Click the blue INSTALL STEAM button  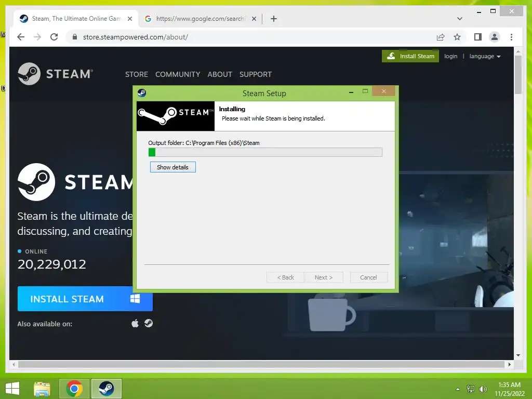point(85,299)
